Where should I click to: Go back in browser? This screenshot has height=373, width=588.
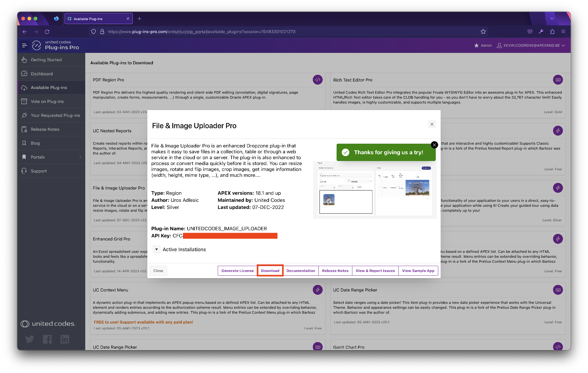[25, 32]
